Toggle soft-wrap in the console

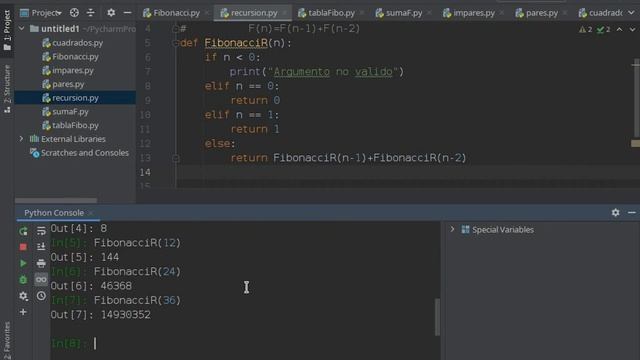pyautogui.click(x=41, y=231)
